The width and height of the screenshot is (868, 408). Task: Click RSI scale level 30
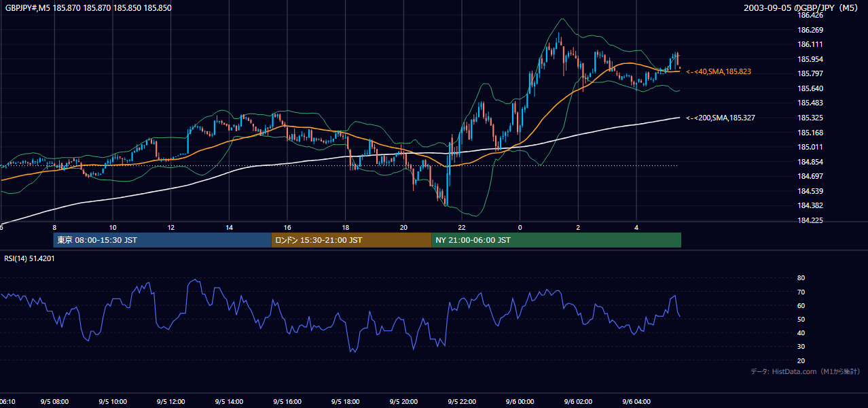[x=801, y=347]
